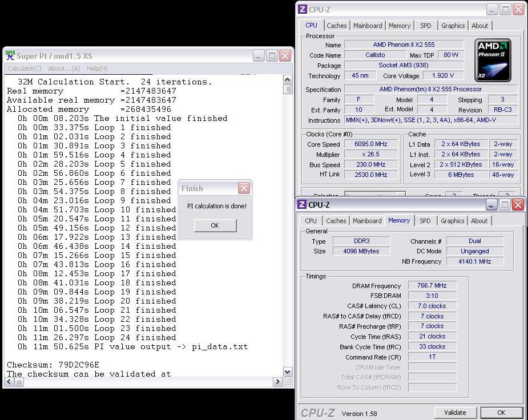Switch to Memory tab in top CPU-Z window
Image resolution: width=528 pixels, height=420 pixels.
pos(400,26)
